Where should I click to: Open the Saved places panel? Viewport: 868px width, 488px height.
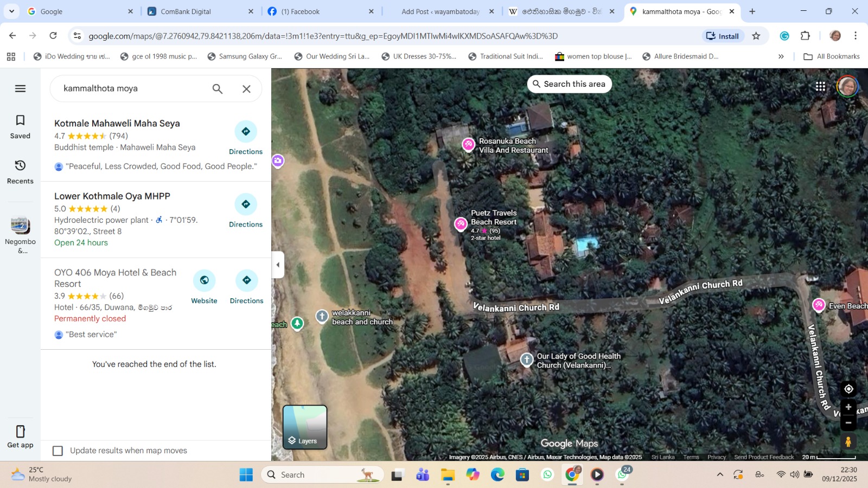pos(20,126)
